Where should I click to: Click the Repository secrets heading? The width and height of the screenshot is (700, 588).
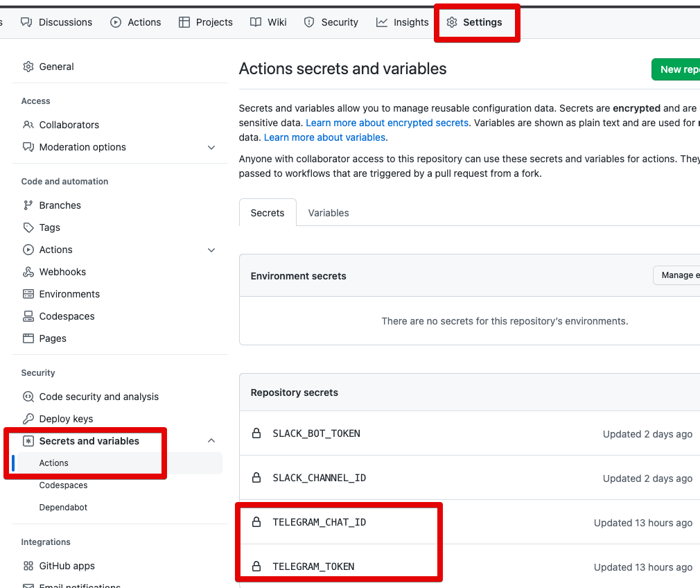[294, 392]
